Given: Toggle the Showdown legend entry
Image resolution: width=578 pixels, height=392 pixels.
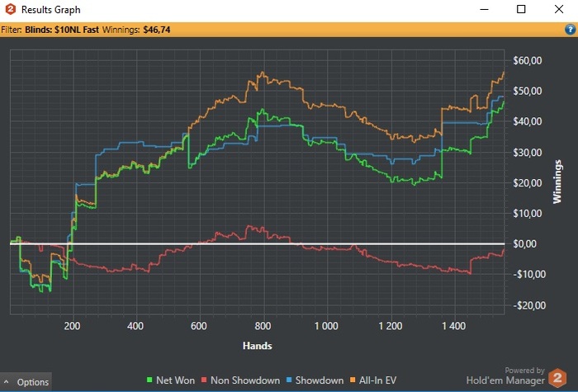Looking at the screenshot, I should [315, 380].
